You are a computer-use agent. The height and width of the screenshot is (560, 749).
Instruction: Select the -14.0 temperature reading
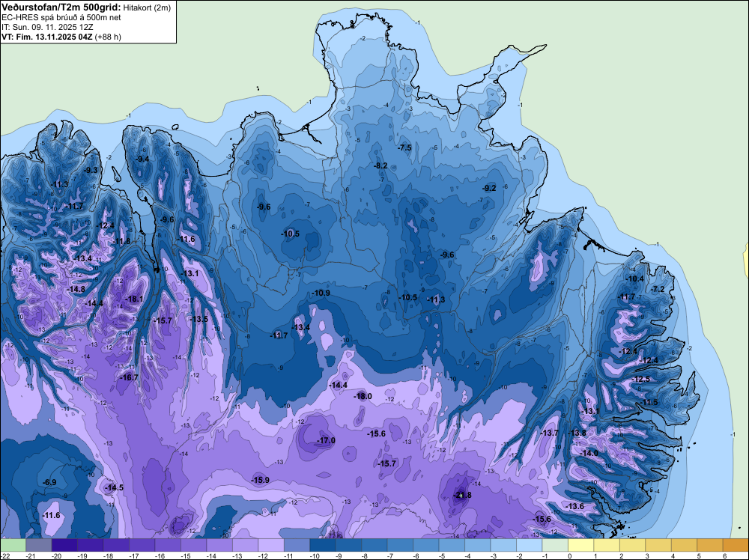tap(589, 453)
